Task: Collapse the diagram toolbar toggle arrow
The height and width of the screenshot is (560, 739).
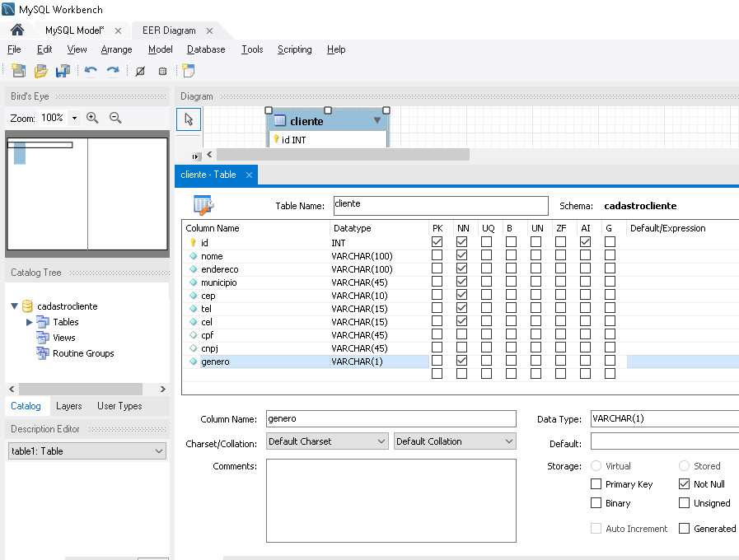Action: 195,156
